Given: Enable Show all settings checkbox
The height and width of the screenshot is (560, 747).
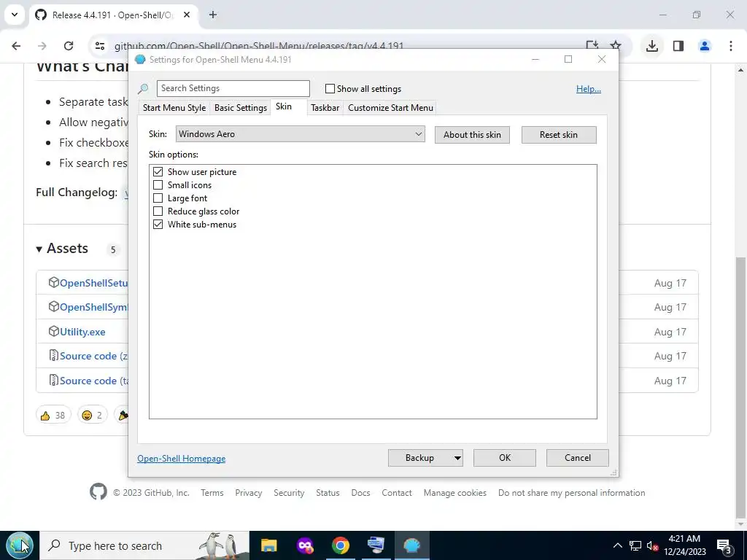Looking at the screenshot, I should point(330,88).
